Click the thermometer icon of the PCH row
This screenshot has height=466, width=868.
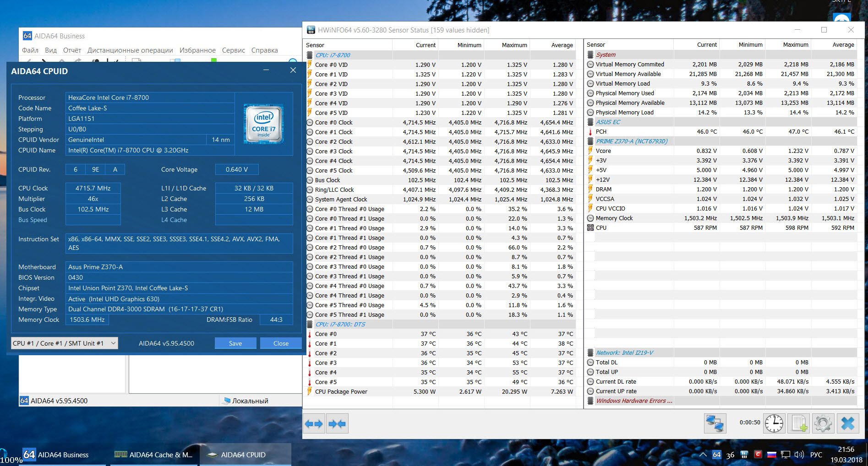590,131
